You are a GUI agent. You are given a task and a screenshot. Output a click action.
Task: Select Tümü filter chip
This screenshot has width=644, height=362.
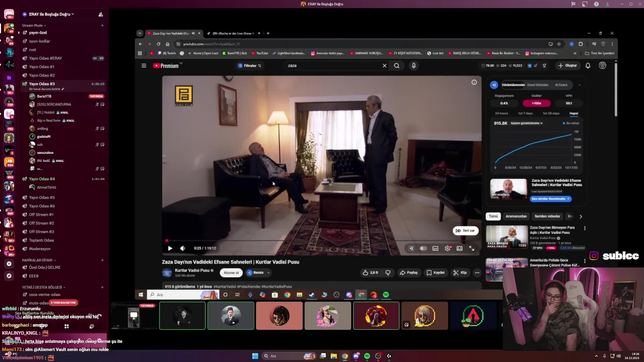pyautogui.click(x=493, y=216)
